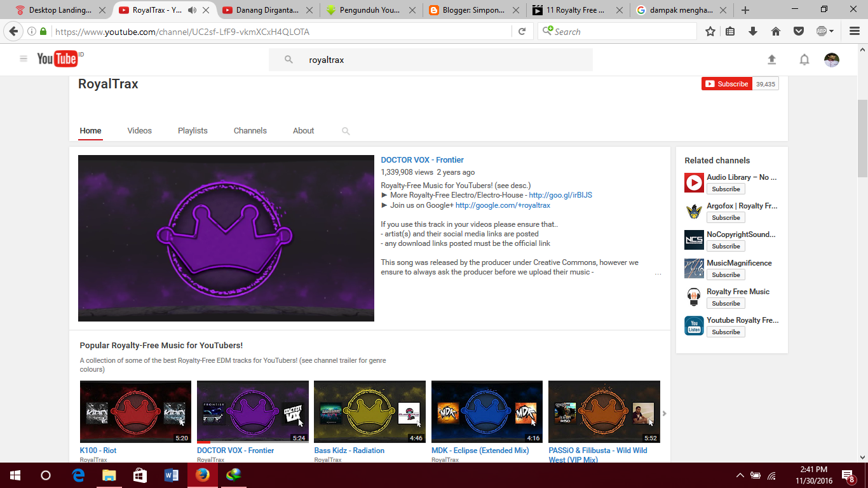868x488 pixels.
Task: Open the goo.gl/irBIJS link
Action: click(560, 195)
